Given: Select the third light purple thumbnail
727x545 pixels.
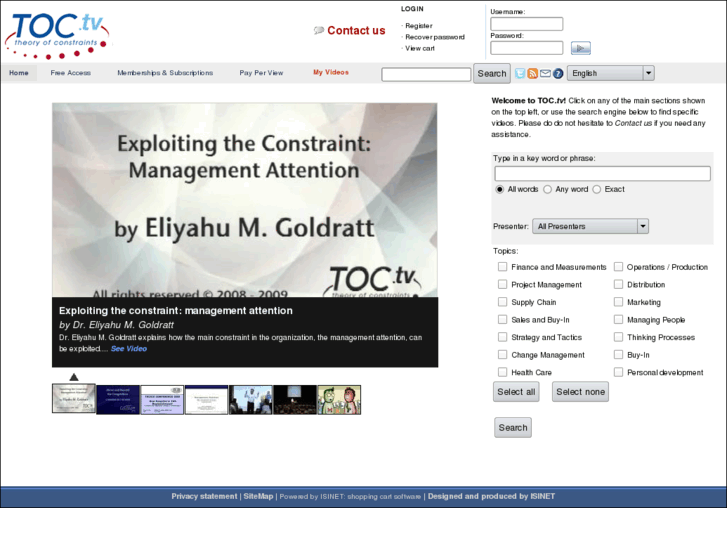Looking at the screenshot, I should coord(162,400).
